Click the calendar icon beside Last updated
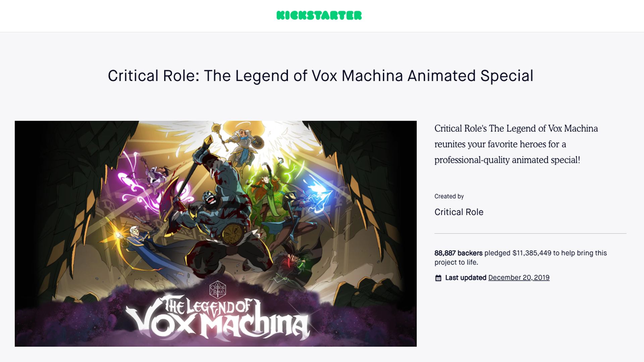644x362 pixels. [x=438, y=278]
